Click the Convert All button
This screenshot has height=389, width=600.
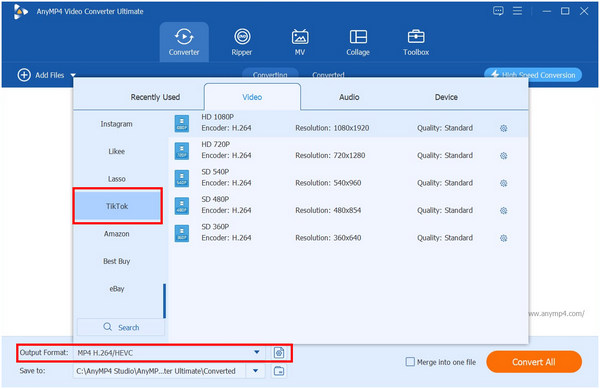tap(534, 362)
